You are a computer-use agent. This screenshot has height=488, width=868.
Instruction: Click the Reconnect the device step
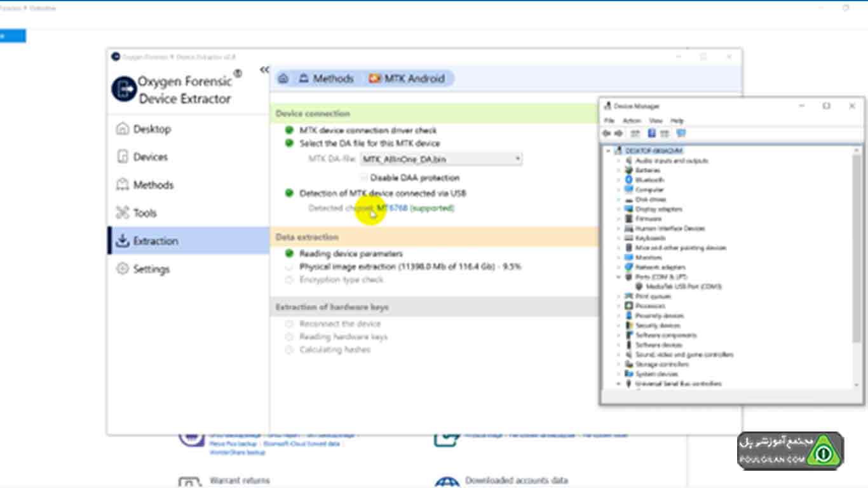340,324
